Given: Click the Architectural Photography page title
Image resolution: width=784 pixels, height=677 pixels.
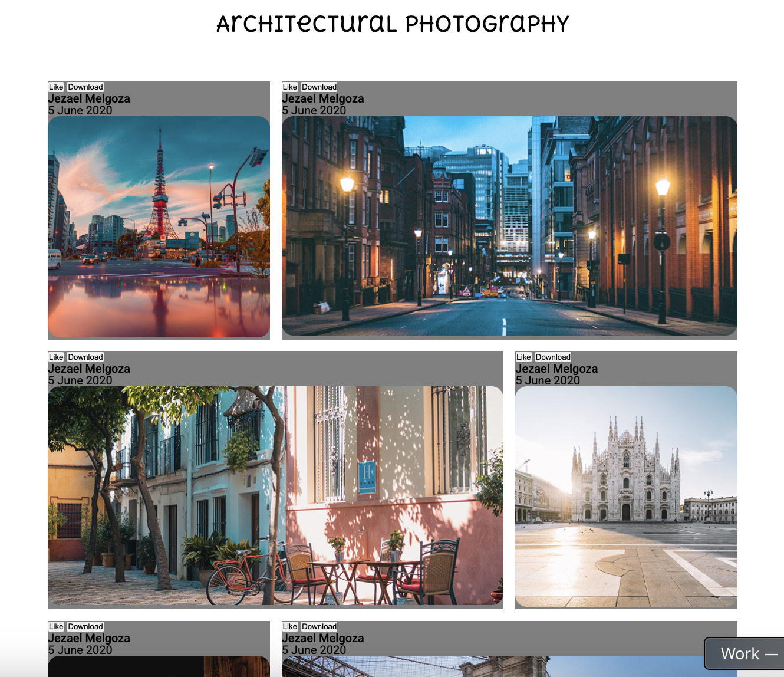Looking at the screenshot, I should click(x=393, y=24).
